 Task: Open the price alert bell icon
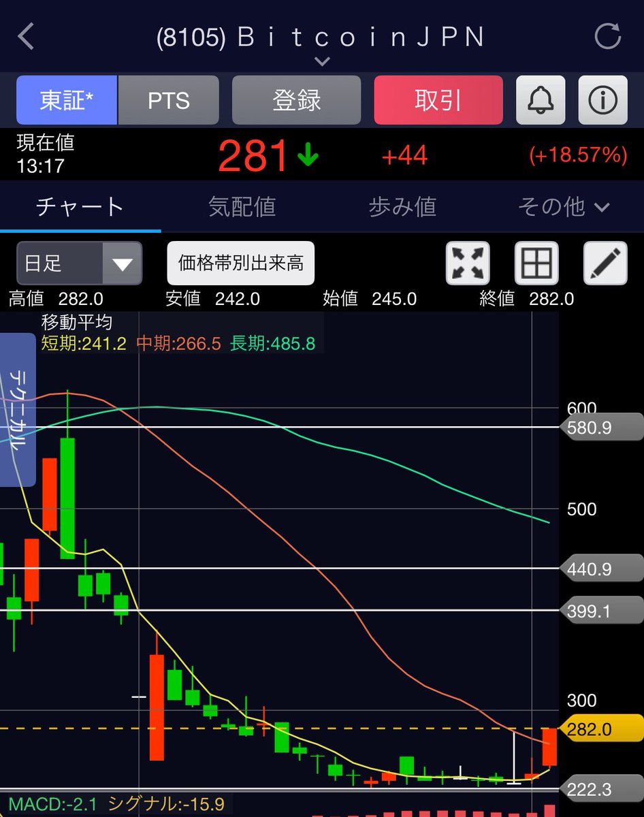pos(540,100)
